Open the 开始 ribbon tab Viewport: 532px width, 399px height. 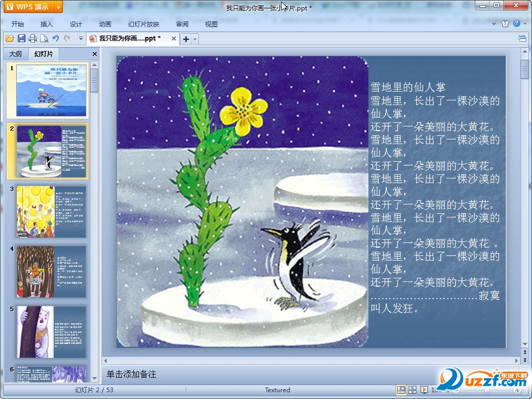click(x=18, y=24)
